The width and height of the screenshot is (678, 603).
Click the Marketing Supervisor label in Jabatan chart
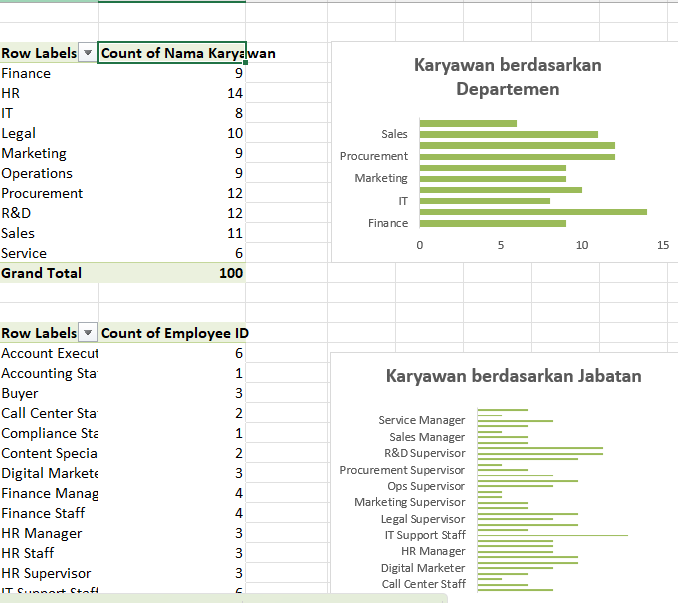(x=409, y=502)
